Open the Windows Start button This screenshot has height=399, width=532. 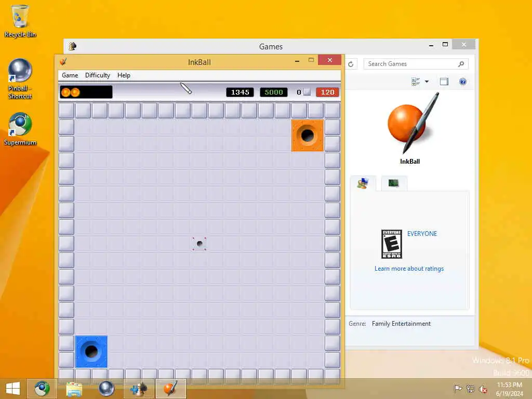[x=13, y=389]
